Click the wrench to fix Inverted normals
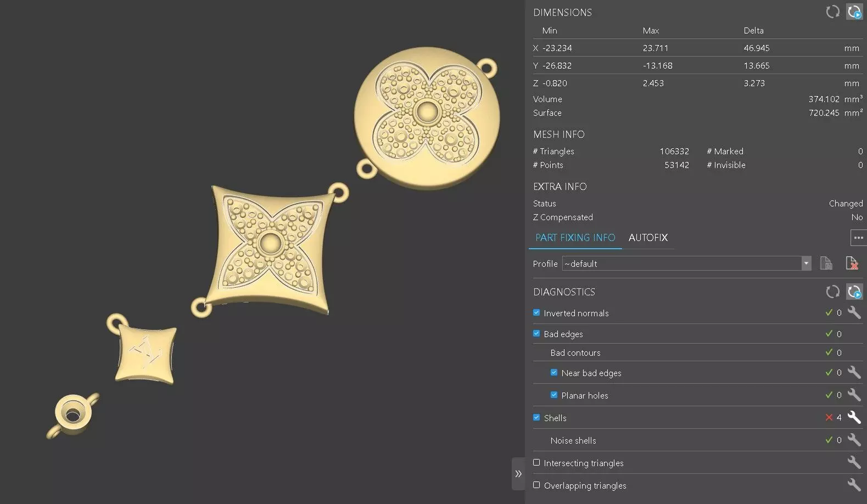The height and width of the screenshot is (504, 867). (854, 312)
